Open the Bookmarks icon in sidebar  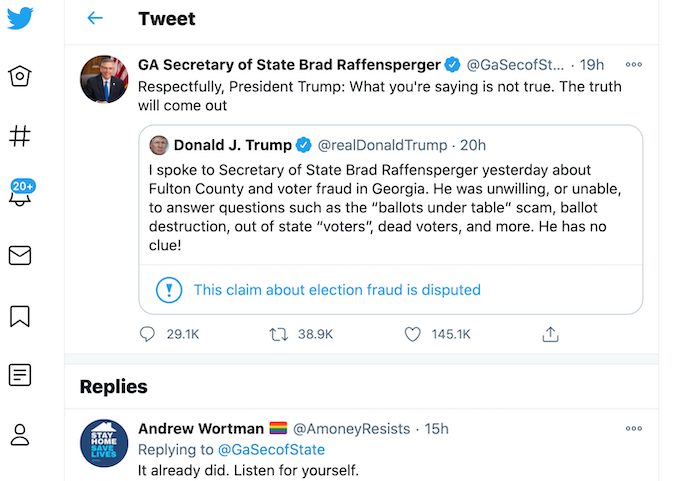19,316
